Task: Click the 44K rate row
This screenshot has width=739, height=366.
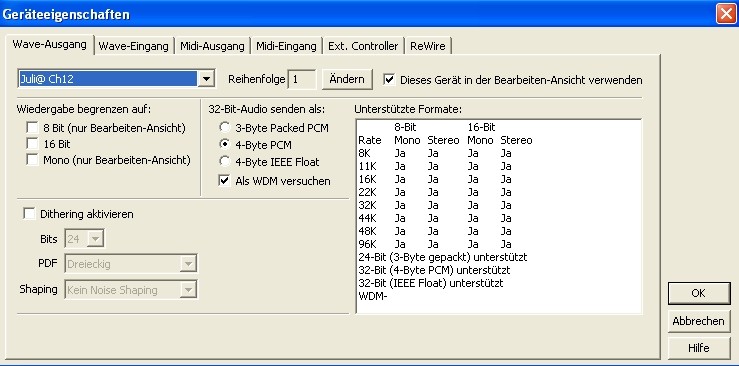Action: point(435,218)
